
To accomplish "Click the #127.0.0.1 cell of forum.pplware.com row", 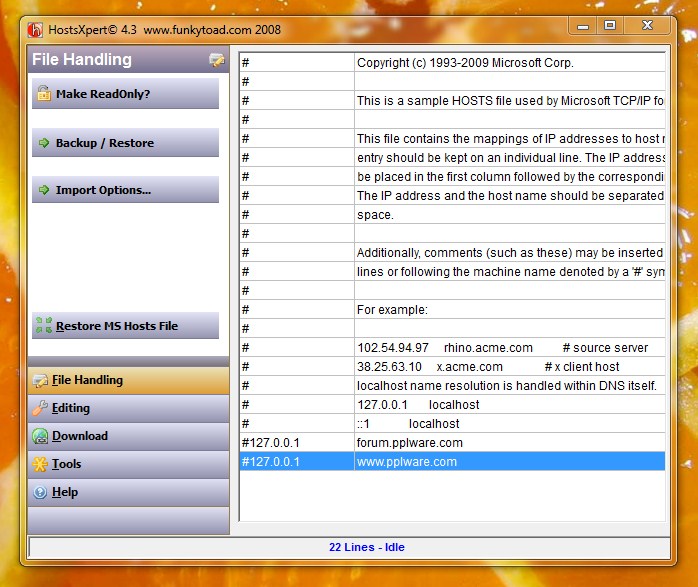I will pyautogui.click(x=297, y=442).
